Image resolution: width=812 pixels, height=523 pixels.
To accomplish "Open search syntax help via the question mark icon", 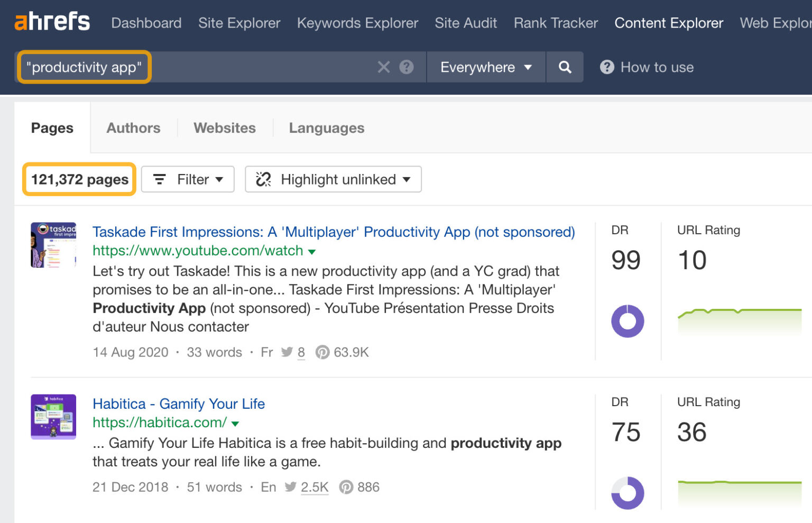I will coord(405,67).
